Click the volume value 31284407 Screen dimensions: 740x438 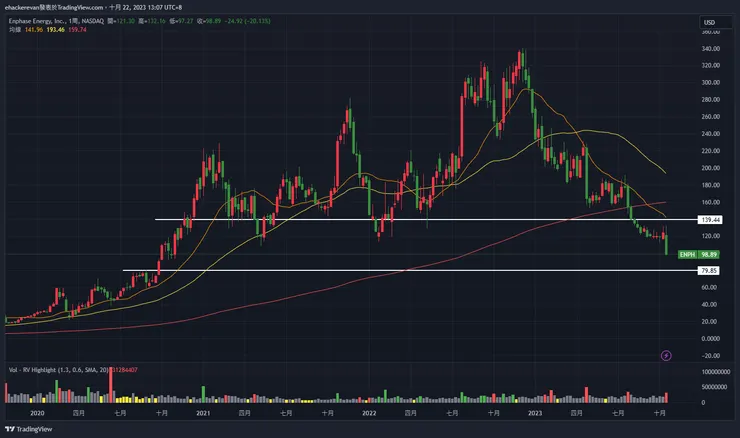click(125, 370)
